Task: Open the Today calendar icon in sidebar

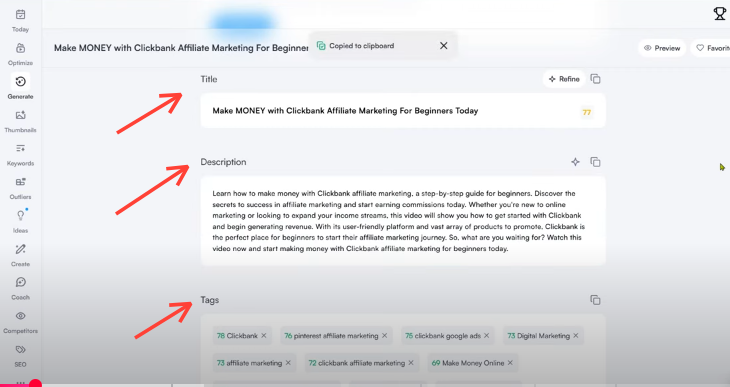Action: pos(20,15)
